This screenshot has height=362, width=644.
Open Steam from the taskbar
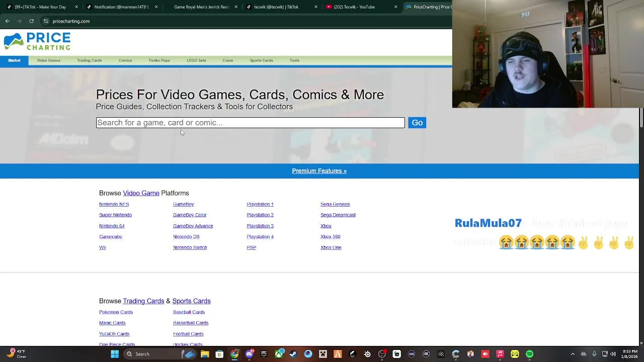point(293,354)
